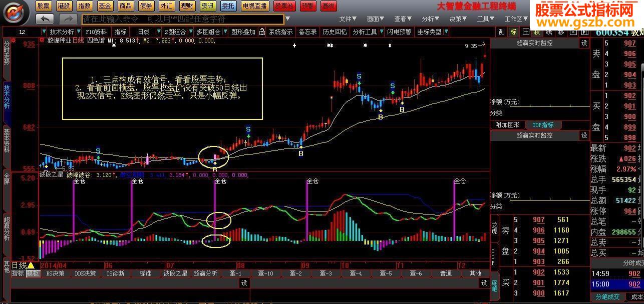644x304 pixels.
Task: Select the 线 draw line icon
Action: click(549, 31)
